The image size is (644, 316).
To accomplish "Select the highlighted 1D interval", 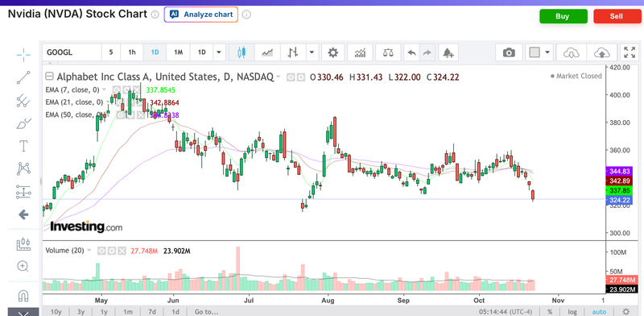I will coord(155,52).
